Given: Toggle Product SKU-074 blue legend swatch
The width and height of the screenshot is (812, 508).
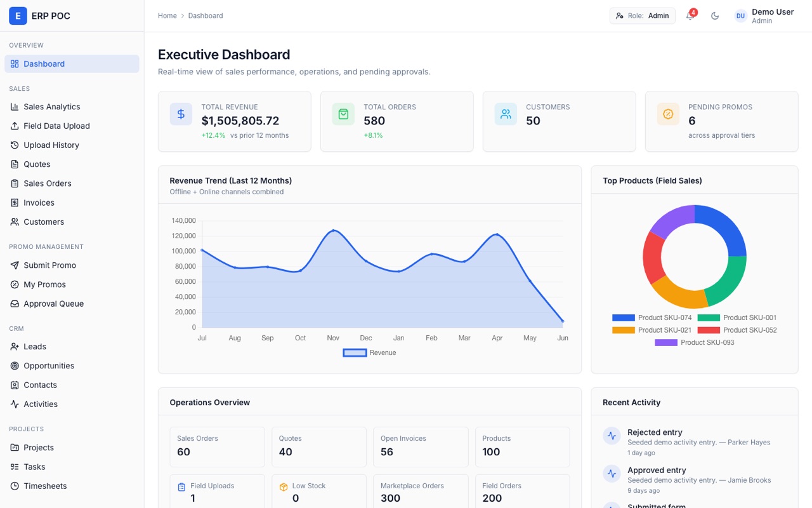Looking at the screenshot, I should (624, 317).
